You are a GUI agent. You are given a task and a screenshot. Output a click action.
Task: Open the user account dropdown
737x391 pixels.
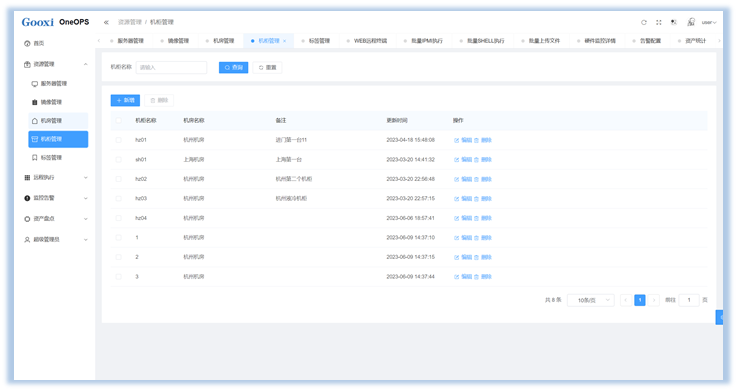click(709, 22)
